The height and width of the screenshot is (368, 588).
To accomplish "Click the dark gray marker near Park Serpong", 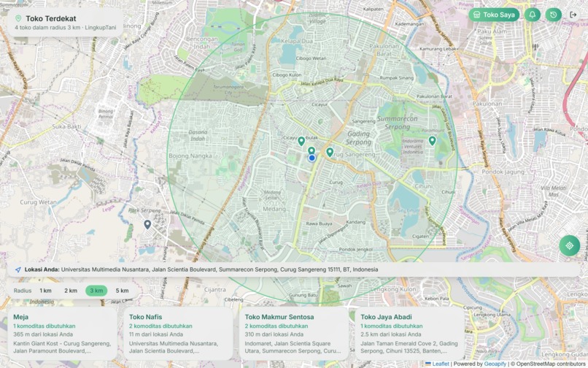I will [147, 225].
